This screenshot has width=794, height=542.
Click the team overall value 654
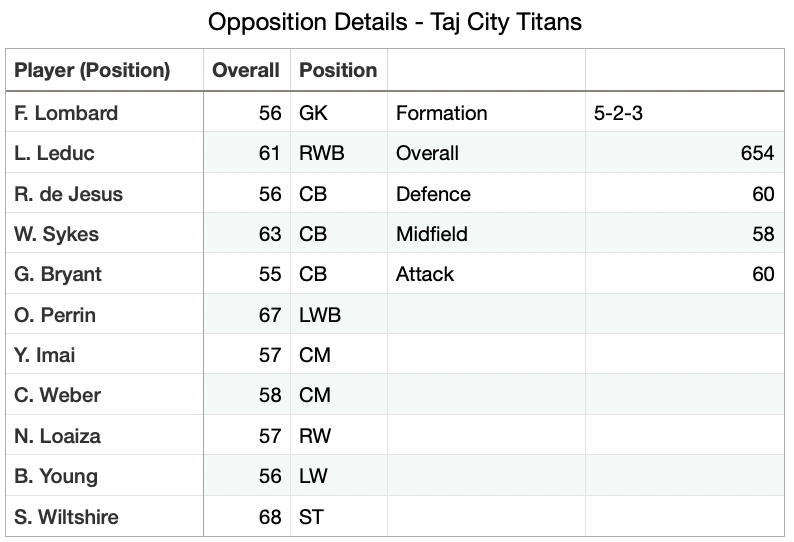(x=685, y=153)
